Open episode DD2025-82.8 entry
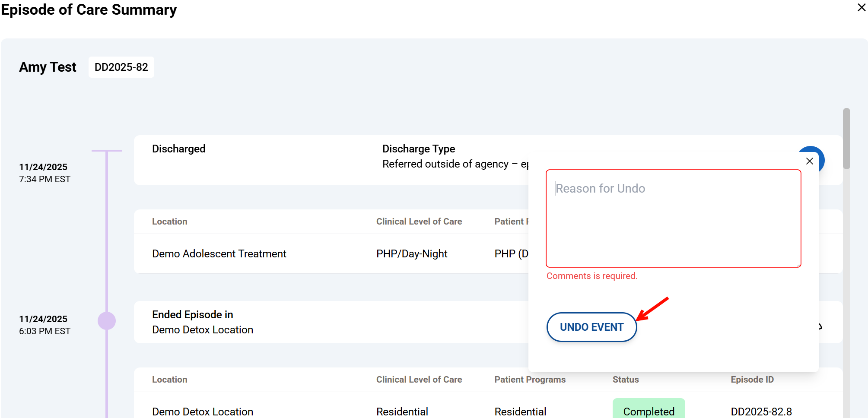 tap(761, 412)
